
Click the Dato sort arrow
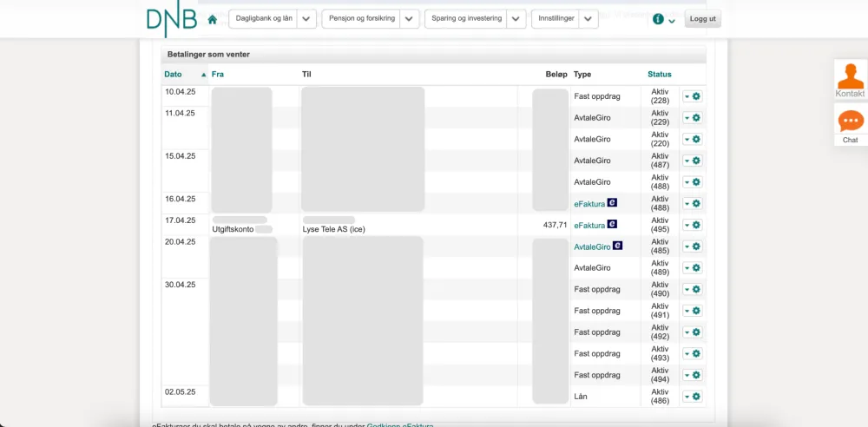[204, 75]
